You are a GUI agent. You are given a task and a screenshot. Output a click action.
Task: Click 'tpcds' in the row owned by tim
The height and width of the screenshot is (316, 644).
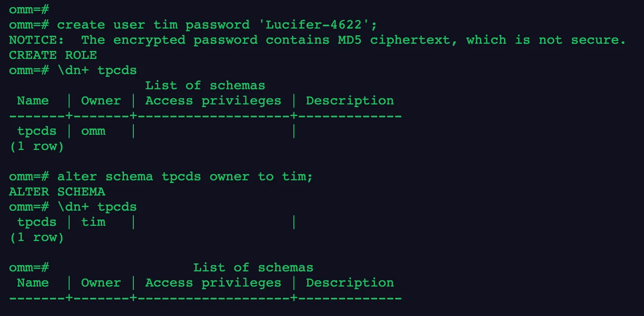click(37, 222)
